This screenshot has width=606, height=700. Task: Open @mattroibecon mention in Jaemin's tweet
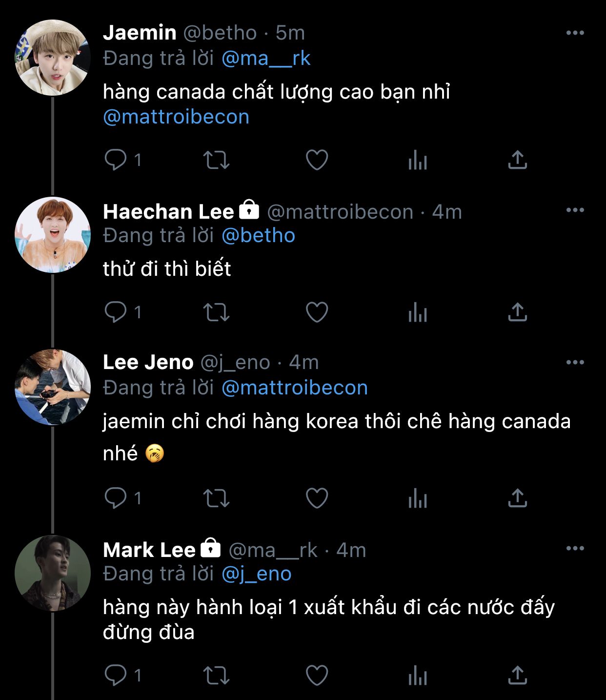(176, 117)
